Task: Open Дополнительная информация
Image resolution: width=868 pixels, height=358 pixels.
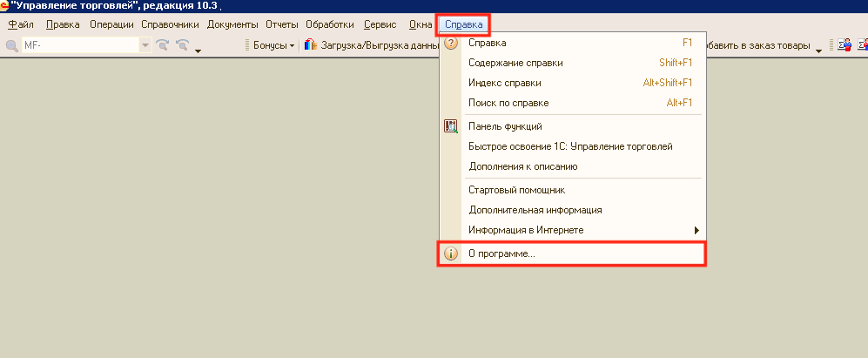Action: click(573, 210)
